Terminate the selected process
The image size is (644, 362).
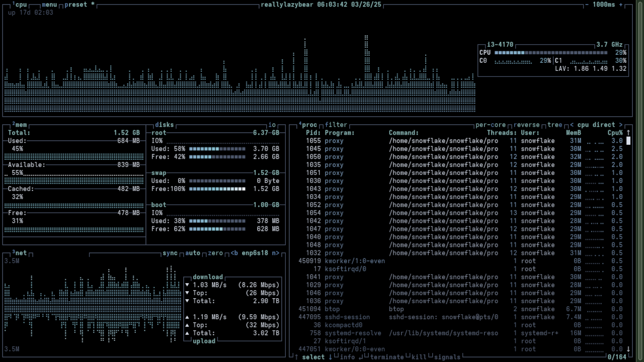pos(387,357)
